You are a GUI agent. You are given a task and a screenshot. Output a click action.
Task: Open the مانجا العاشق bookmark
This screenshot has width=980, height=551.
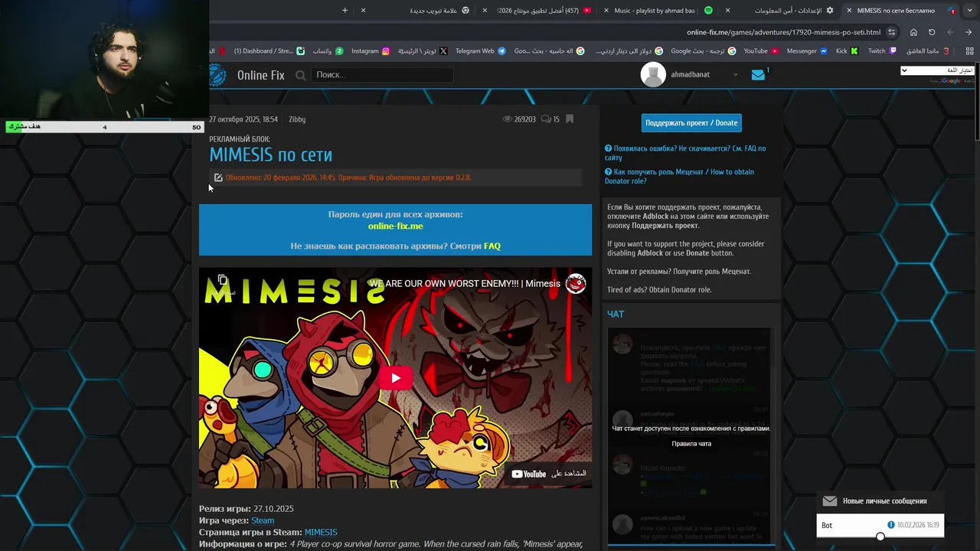pos(928,51)
